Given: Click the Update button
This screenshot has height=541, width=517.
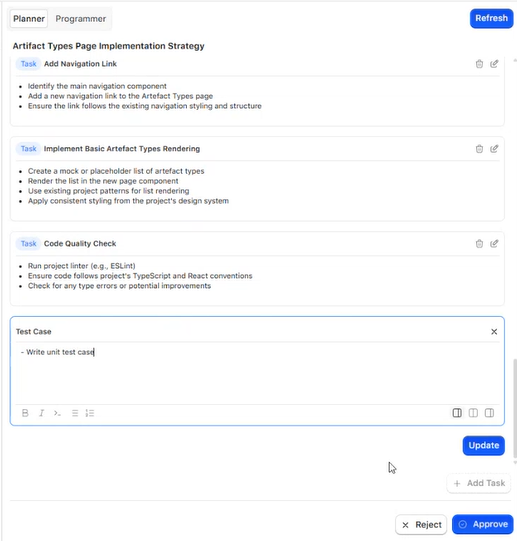Looking at the screenshot, I should pos(484,445).
